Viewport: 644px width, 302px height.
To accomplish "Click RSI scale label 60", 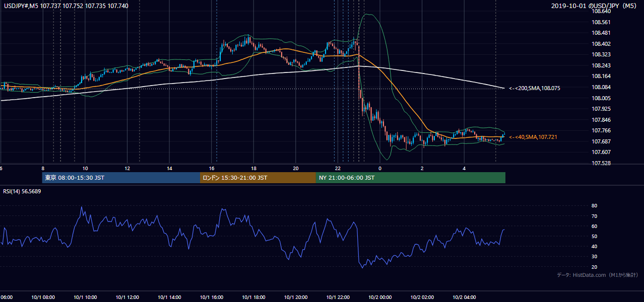I will [x=595, y=226].
